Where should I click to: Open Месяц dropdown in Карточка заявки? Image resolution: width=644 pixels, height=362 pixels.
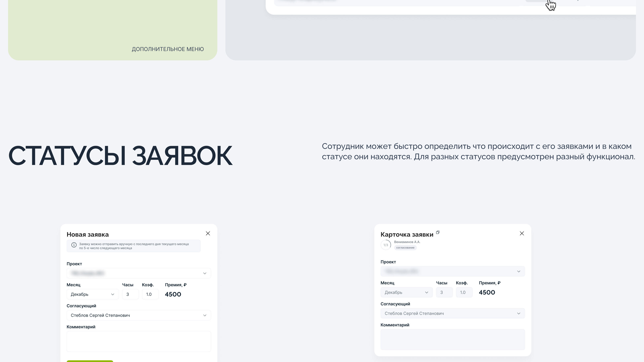(x=407, y=292)
